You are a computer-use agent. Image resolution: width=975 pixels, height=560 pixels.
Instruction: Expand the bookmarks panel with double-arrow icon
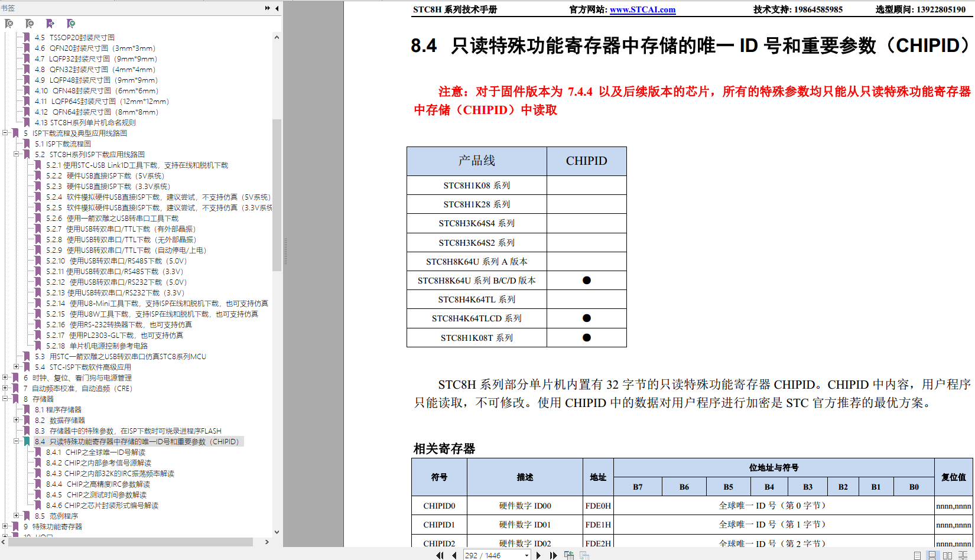[x=268, y=8]
